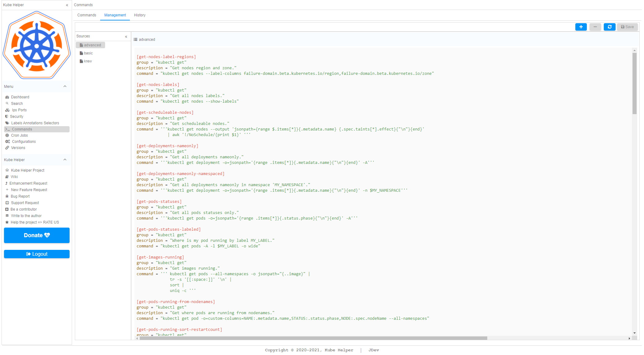Collapse the Kube Helper links section
Image resolution: width=644 pixels, height=355 pixels.
pos(65,160)
